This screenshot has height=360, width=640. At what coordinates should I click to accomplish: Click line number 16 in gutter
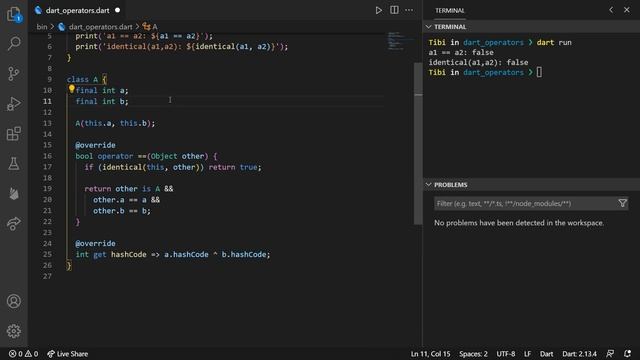[47, 156]
